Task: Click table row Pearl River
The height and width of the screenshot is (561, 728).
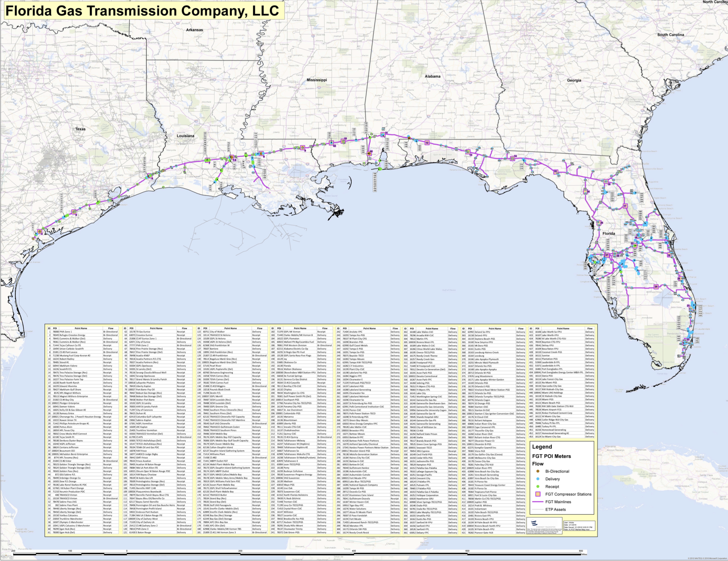Action: (x=232, y=366)
